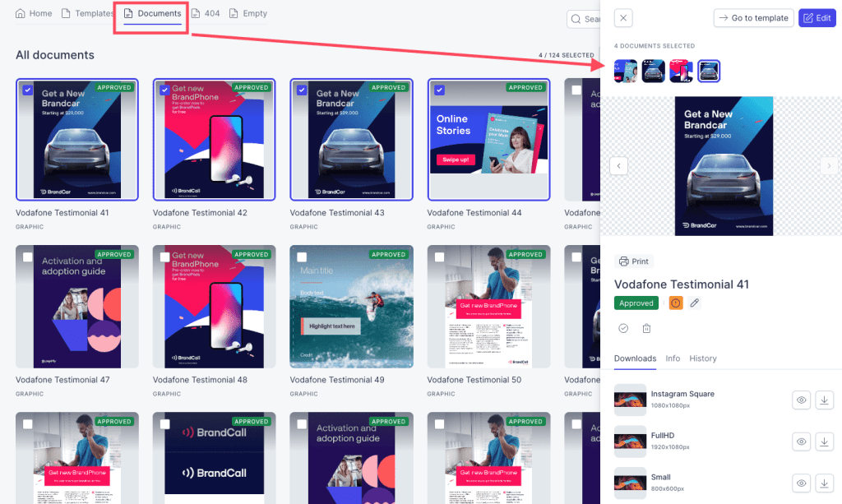The width and height of the screenshot is (842, 504).
Task: Download the FullHD format
Action: pyautogui.click(x=824, y=442)
